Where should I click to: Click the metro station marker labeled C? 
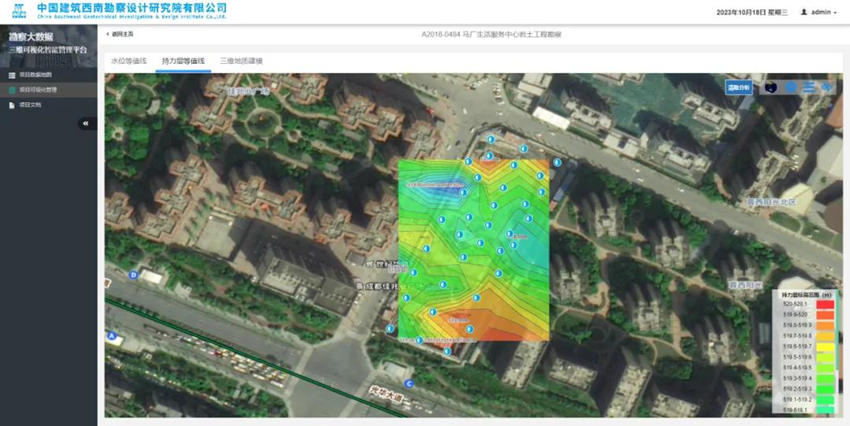point(409,382)
